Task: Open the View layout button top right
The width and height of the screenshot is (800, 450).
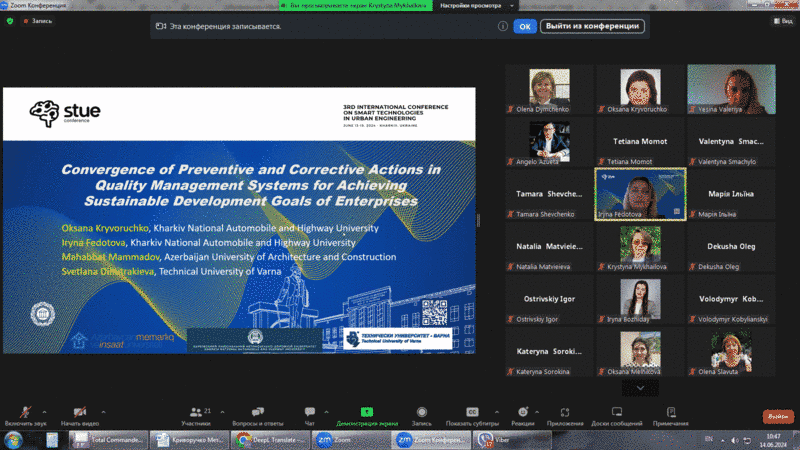Action: 783,21
